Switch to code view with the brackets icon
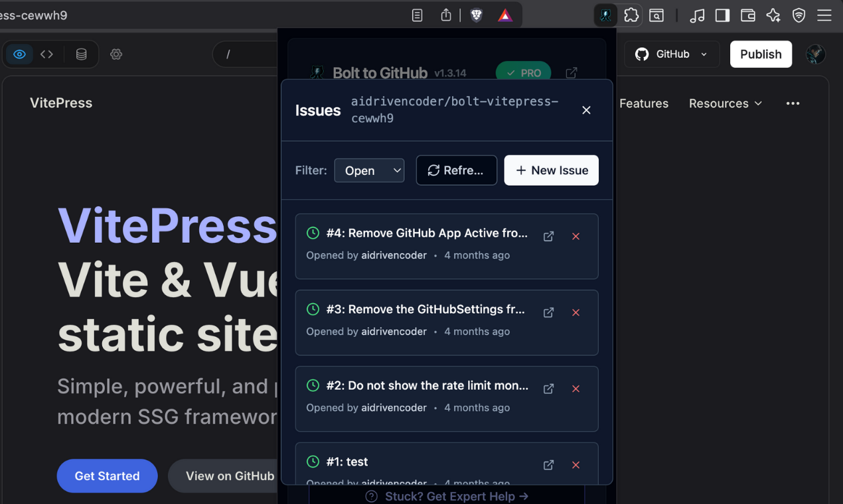 (46, 54)
